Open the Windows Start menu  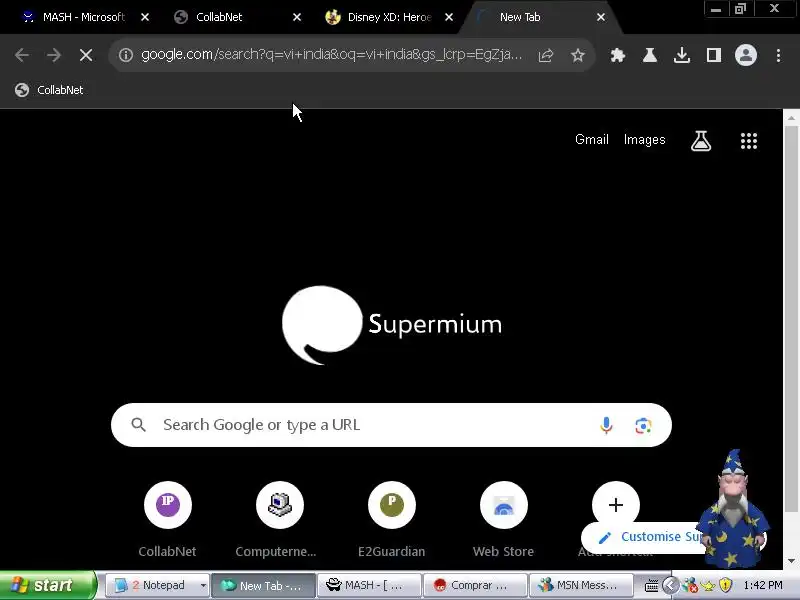pyautogui.click(x=47, y=585)
